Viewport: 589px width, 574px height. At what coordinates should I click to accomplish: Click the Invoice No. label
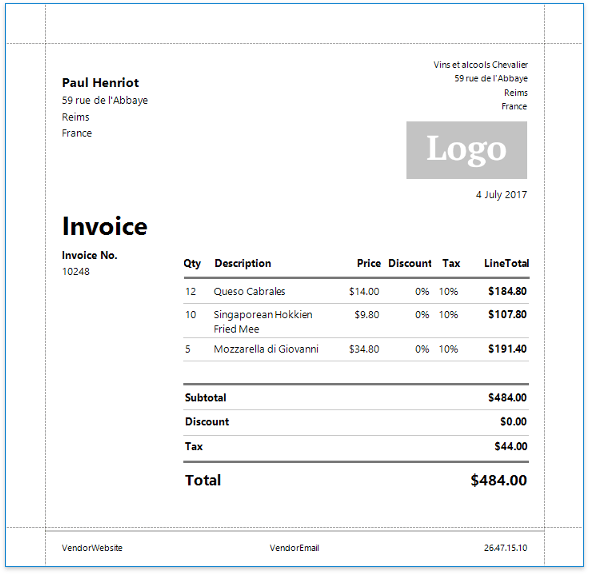point(89,255)
